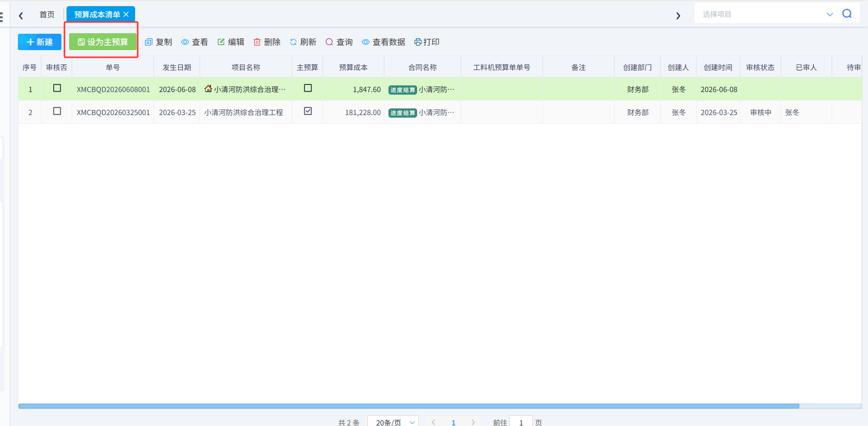Screen dimensions: 868x426
Task: Click page number 1 in the pagination
Action: click(453, 422)
